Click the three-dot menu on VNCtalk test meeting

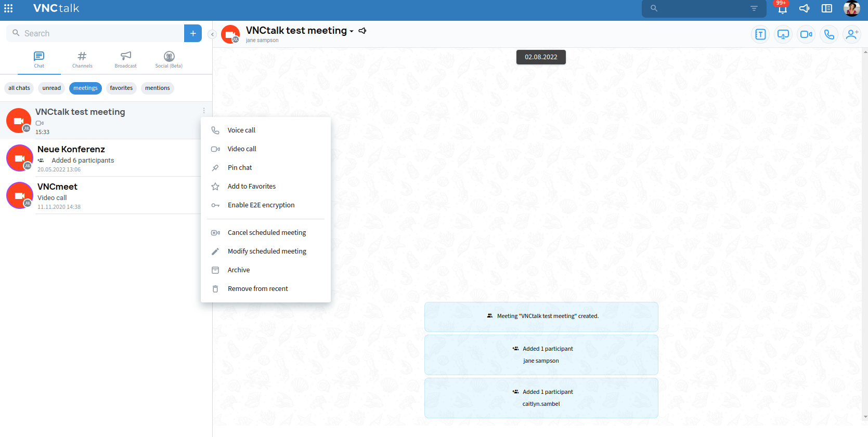204,111
